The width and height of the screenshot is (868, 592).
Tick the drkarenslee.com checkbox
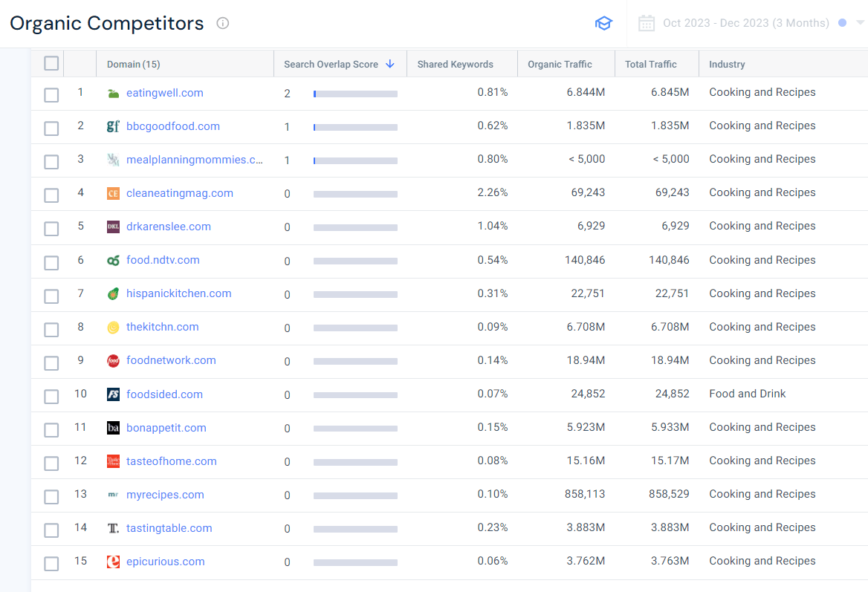(51, 229)
